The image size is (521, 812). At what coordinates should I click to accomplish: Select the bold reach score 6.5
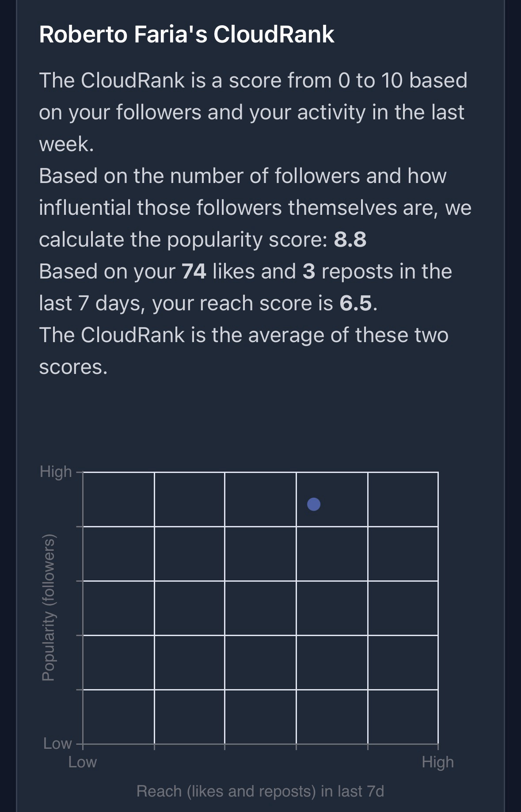click(x=355, y=303)
